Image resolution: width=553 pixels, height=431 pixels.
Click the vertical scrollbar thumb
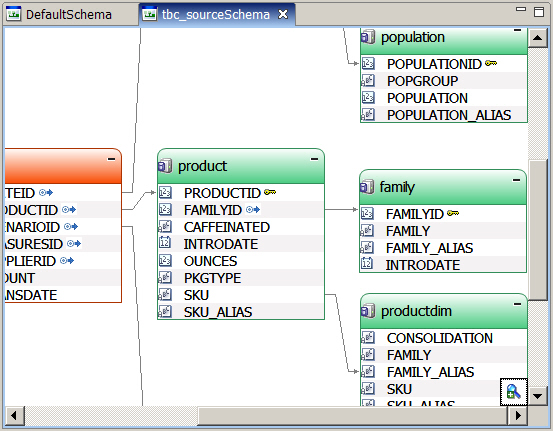[537, 229]
